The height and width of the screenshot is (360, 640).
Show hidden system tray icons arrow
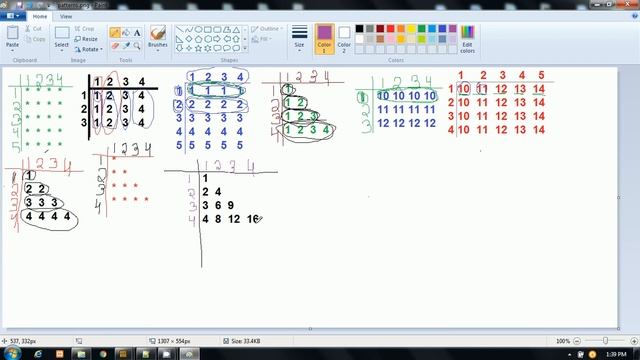[569, 354]
